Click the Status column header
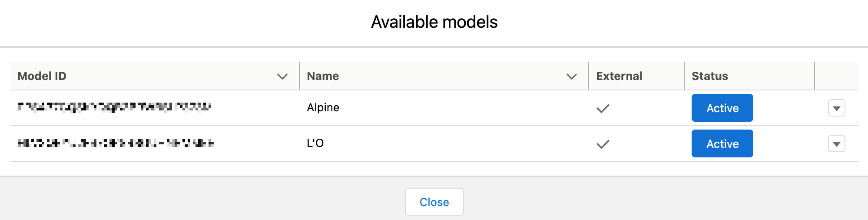The width and height of the screenshot is (868, 220). tap(709, 76)
